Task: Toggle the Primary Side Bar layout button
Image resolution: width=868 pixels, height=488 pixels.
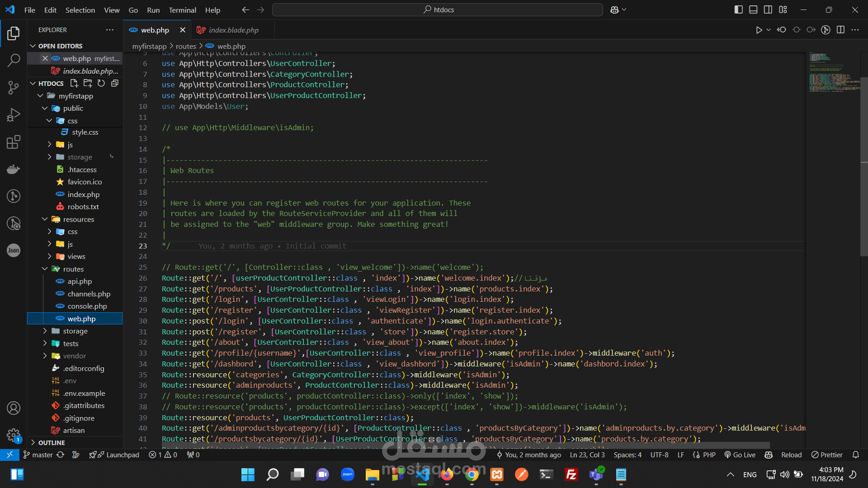Action: [738, 9]
